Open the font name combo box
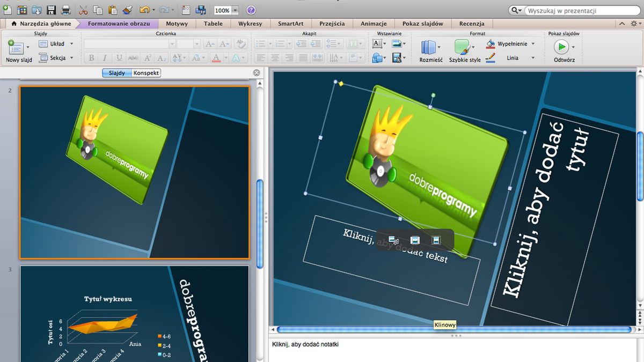 pos(129,44)
